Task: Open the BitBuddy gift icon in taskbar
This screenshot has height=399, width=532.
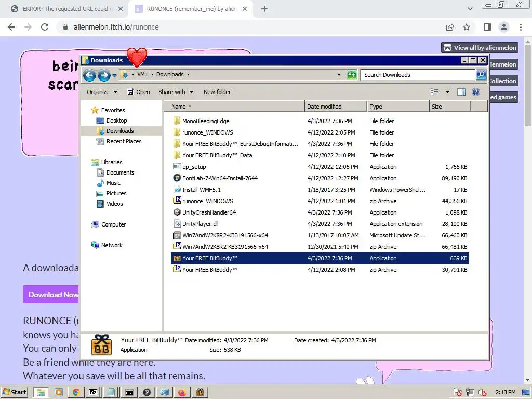Action: (x=200, y=393)
